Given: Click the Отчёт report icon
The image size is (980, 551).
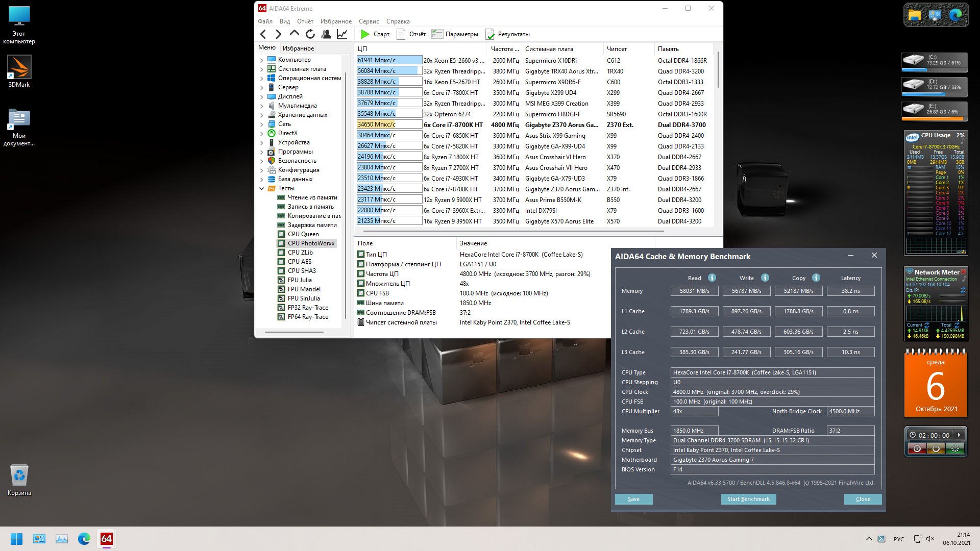Looking at the screenshot, I should point(401,34).
